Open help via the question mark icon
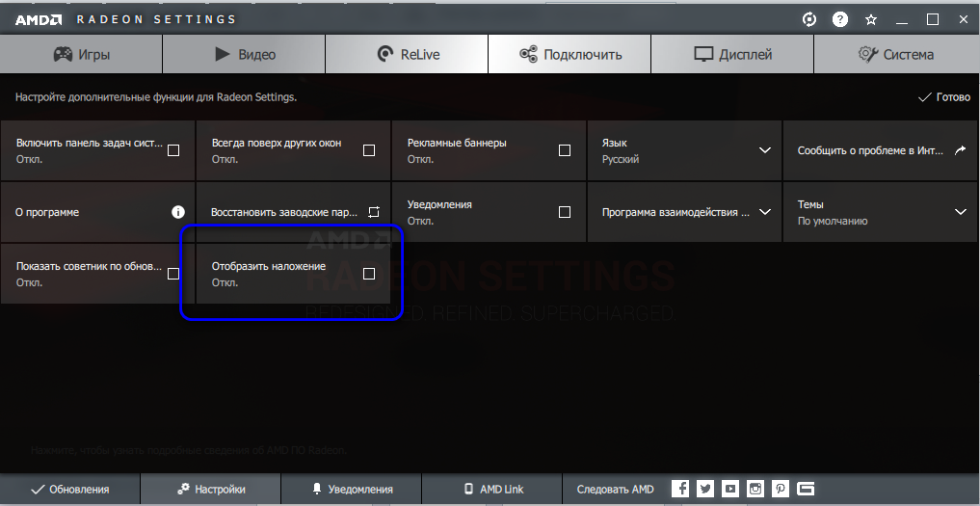The width and height of the screenshot is (980, 506). (840, 19)
